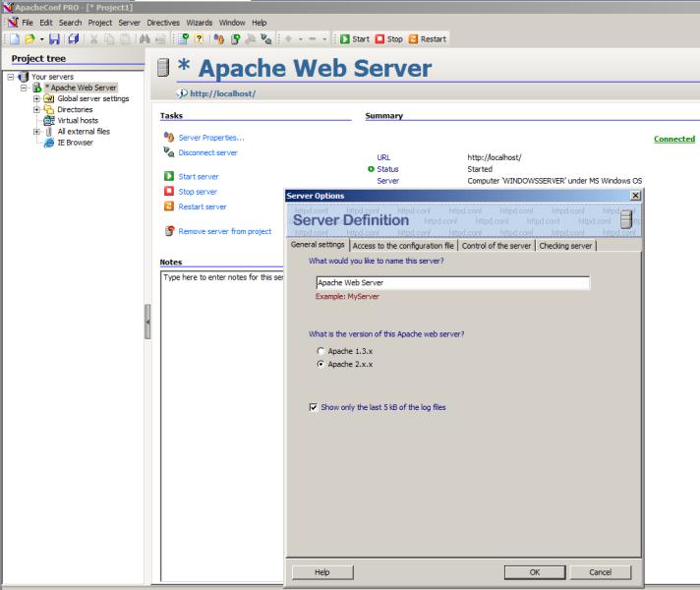Screen dimensions: 700x590
Task: Select Virtual hosts in the project tree
Action: coord(78,121)
